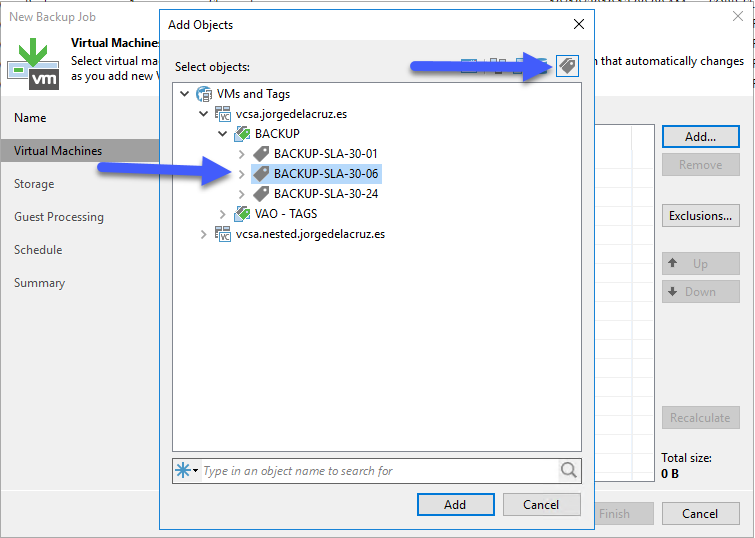Click the BACKUP-SLA-30-01 tag icon
The width and height of the screenshot is (755, 538).
click(261, 154)
